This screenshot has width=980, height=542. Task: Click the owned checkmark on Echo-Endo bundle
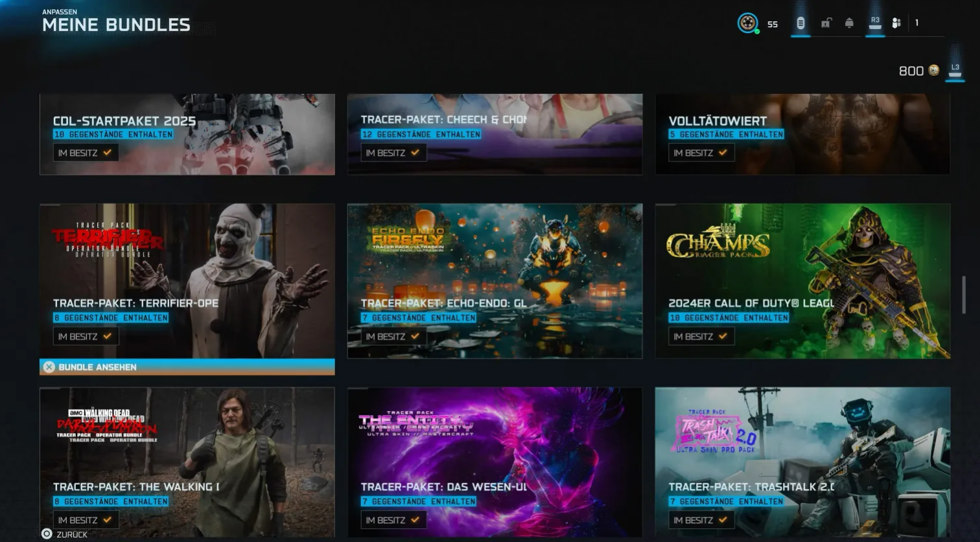click(x=415, y=337)
